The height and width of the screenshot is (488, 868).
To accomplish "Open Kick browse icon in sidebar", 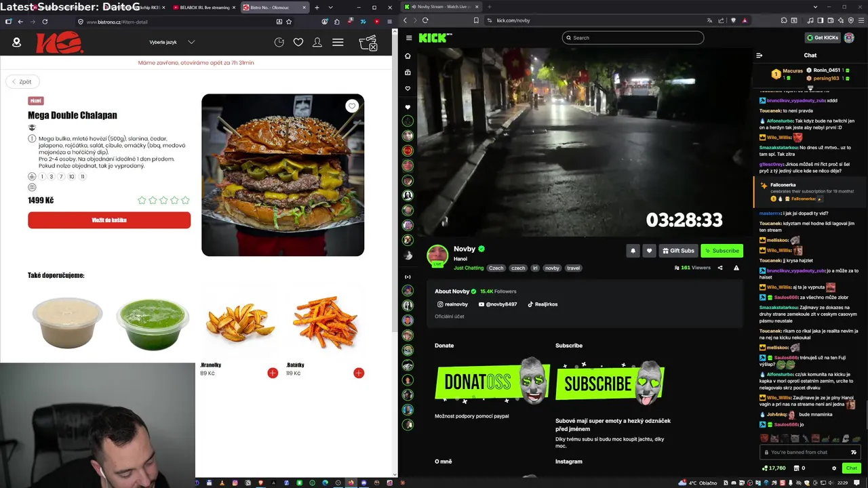I will pos(408,72).
